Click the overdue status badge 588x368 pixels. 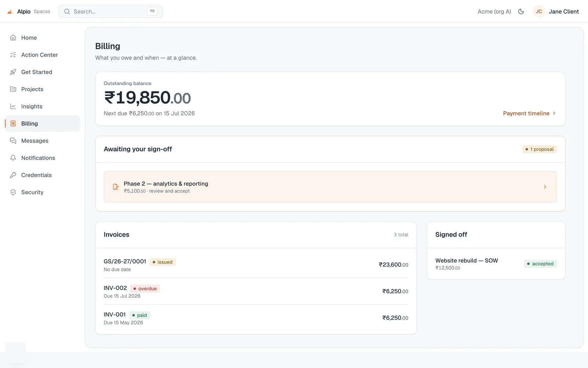(145, 289)
